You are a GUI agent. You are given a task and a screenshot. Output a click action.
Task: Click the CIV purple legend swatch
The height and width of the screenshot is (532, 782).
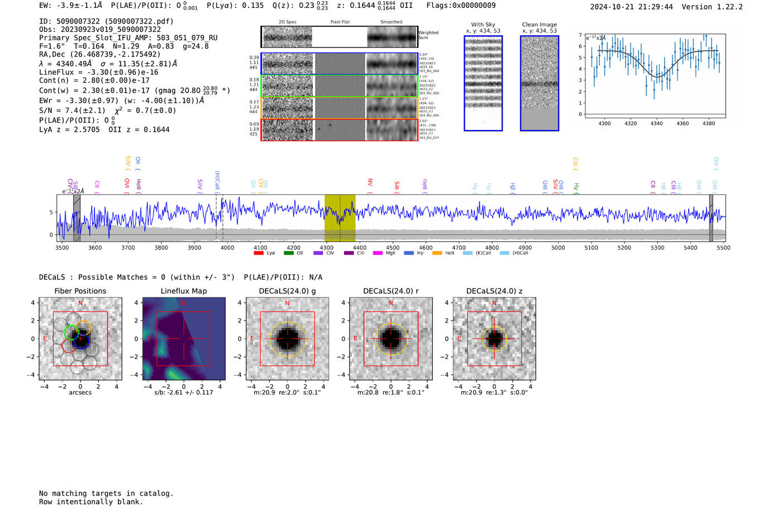318,253
